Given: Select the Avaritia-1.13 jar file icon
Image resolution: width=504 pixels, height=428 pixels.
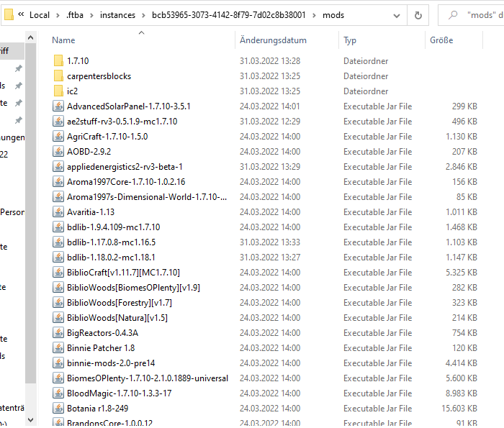Looking at the screenshot, I should pyautogui.click(x=58, y=211).
